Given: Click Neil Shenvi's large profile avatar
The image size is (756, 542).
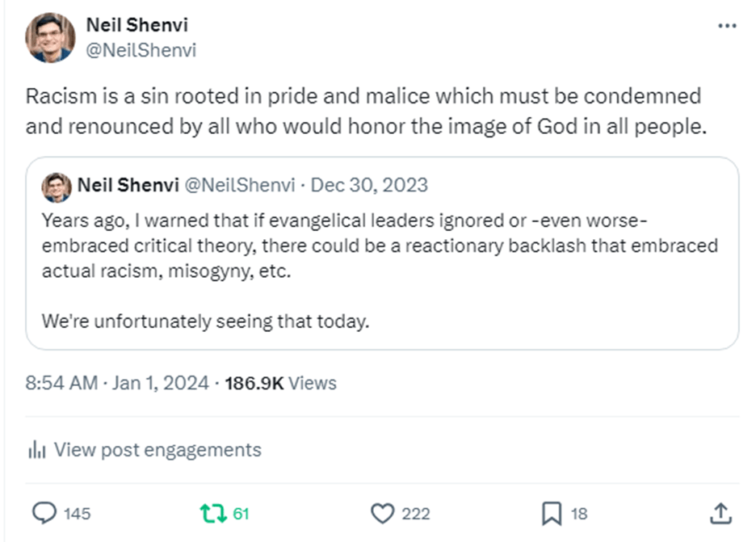Looking at the screenshot, I should point(50,38).
